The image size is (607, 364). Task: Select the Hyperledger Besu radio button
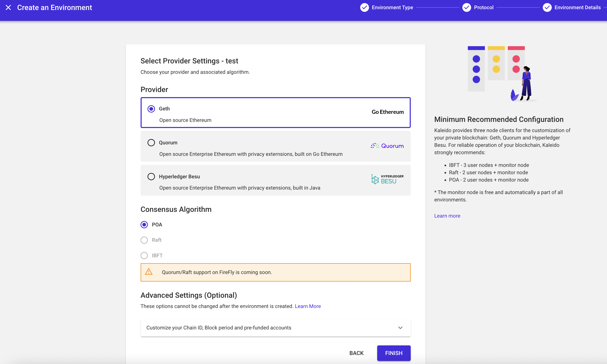(x=151, y=177)
